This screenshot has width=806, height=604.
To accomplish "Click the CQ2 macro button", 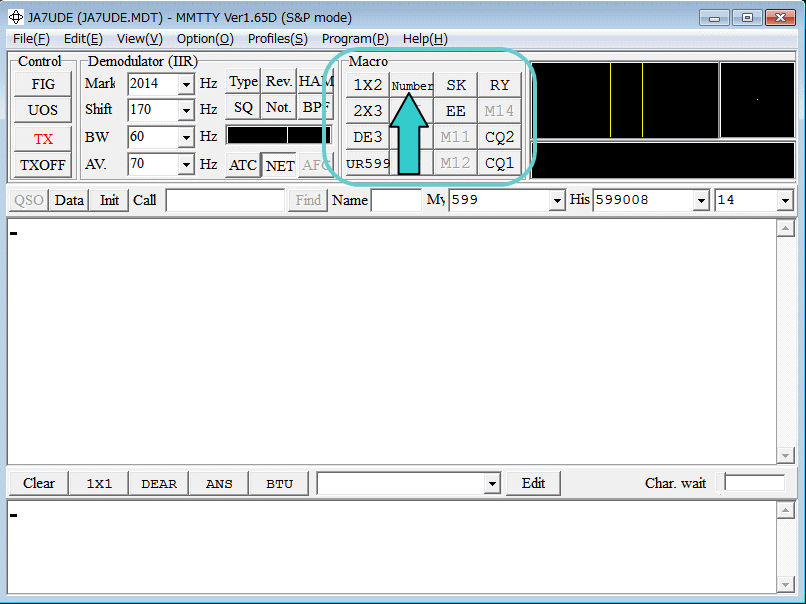I will pyautogui.click(x=499, y=137).
